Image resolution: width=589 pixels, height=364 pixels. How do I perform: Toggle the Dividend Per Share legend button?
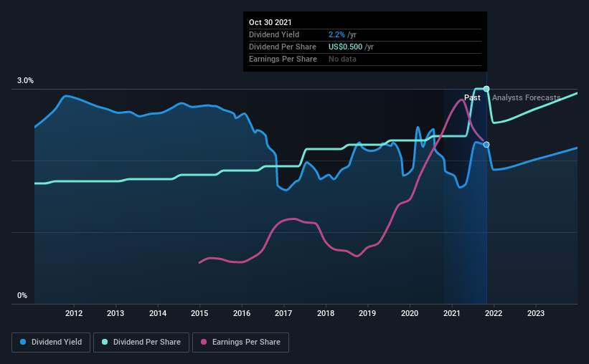141,343
